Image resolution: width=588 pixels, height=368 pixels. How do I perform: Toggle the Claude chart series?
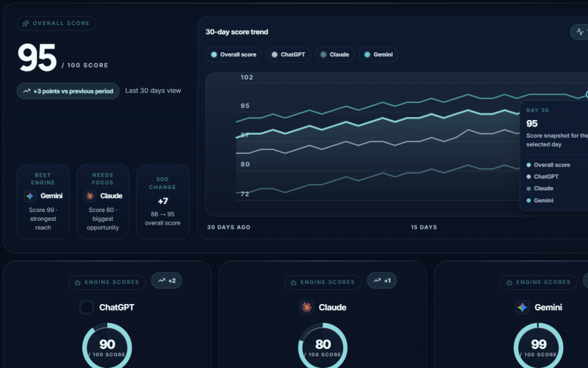click(x=334, y=54)
